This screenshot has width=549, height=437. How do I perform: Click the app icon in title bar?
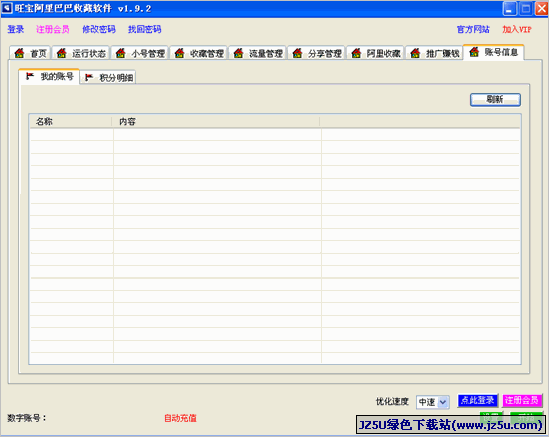pyautogui.click(x=7, y=8)
